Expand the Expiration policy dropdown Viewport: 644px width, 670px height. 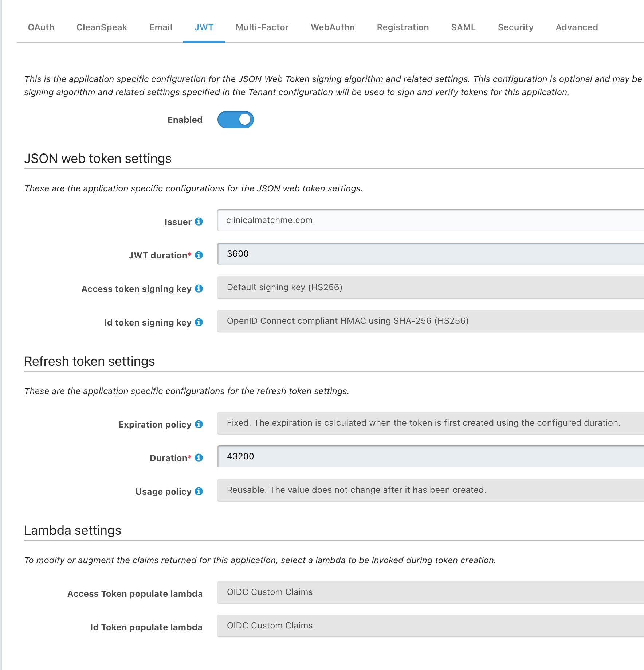[x=431, y=423]
